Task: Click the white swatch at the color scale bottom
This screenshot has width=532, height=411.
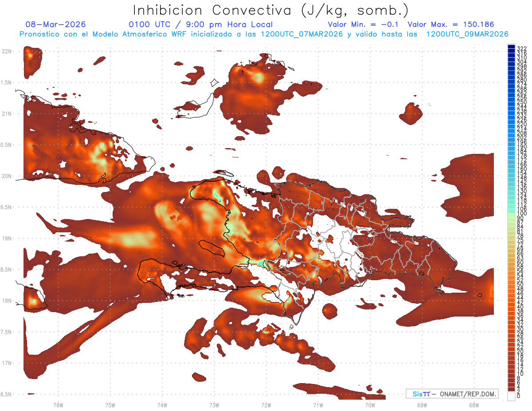Action: pos(511,396)
